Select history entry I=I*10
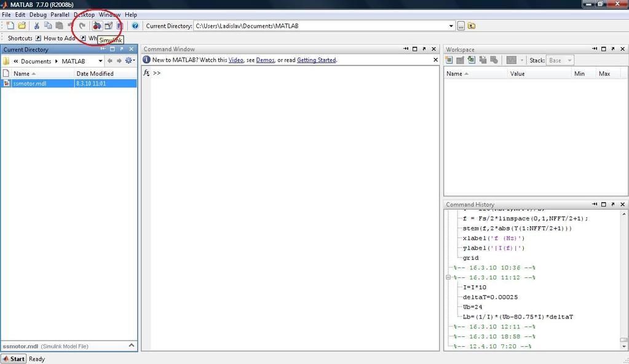Screen dimensions: 629x364 [475, 287]
